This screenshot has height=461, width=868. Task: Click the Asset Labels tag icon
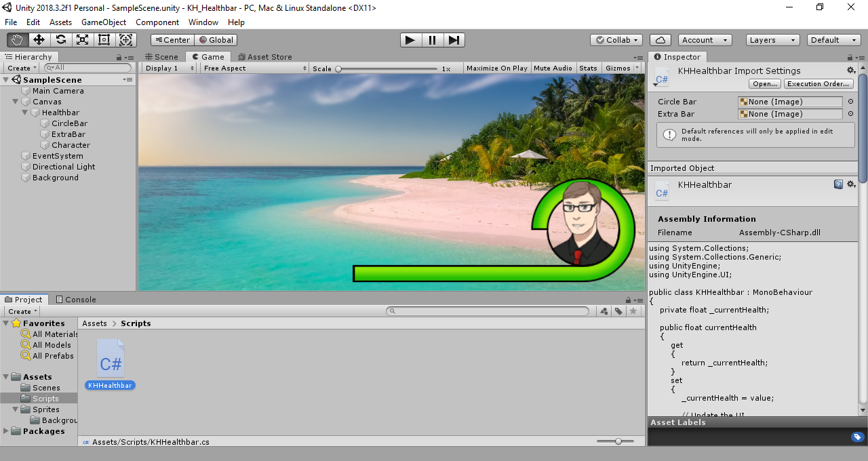pos(857,437)
